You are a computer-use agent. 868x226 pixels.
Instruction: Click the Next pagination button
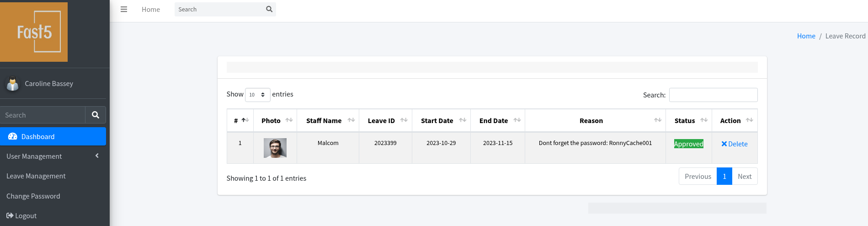745,176
